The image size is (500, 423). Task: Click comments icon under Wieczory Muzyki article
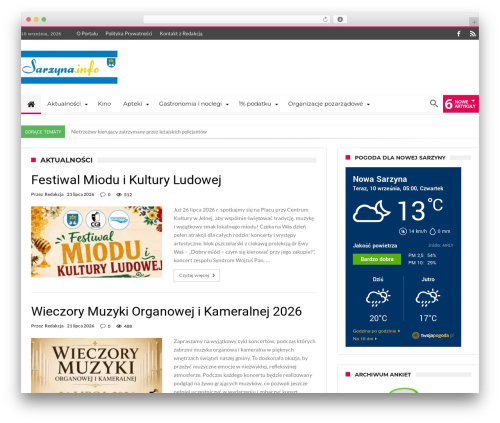pyautogui.click(x=103, y=326)
